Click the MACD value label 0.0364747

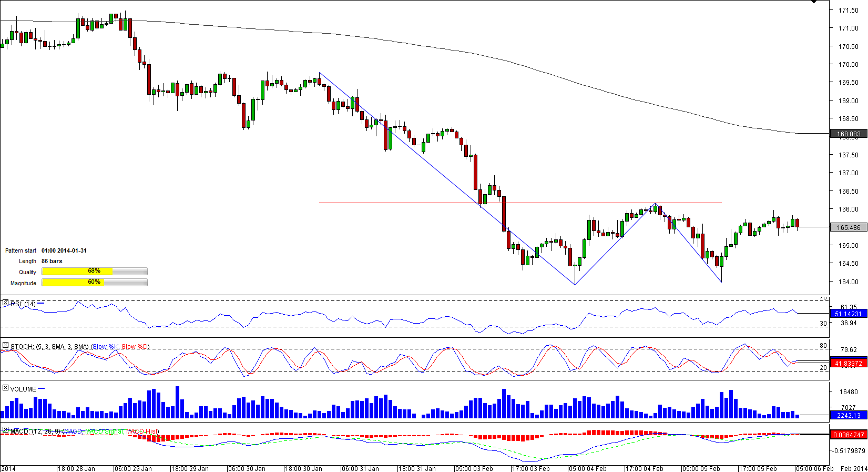pos(849,435)
